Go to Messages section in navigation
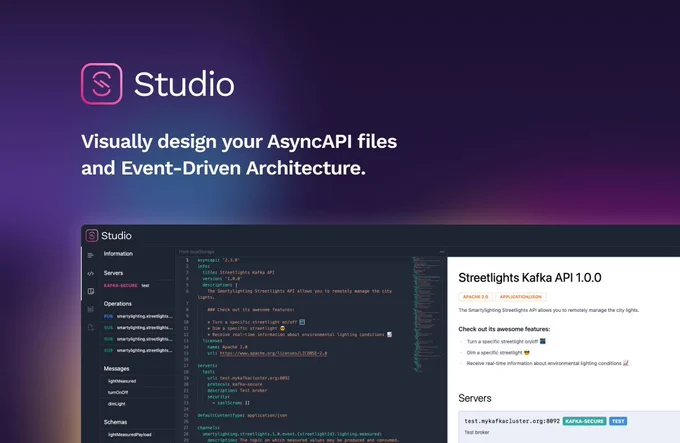The height and width of the screenshot is (443, 680). point(116,368)
